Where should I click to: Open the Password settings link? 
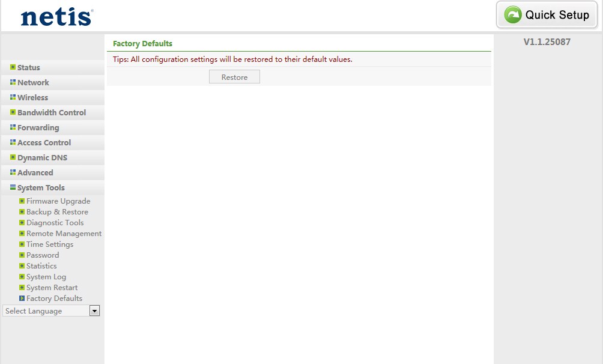[43, 255]
